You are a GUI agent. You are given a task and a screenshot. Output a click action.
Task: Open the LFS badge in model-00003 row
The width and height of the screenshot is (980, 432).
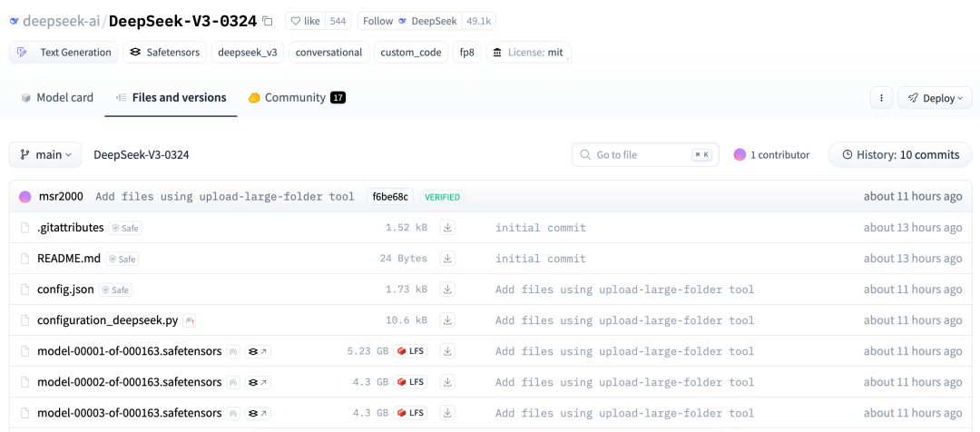pyautogui.click(x=411, y=413)
